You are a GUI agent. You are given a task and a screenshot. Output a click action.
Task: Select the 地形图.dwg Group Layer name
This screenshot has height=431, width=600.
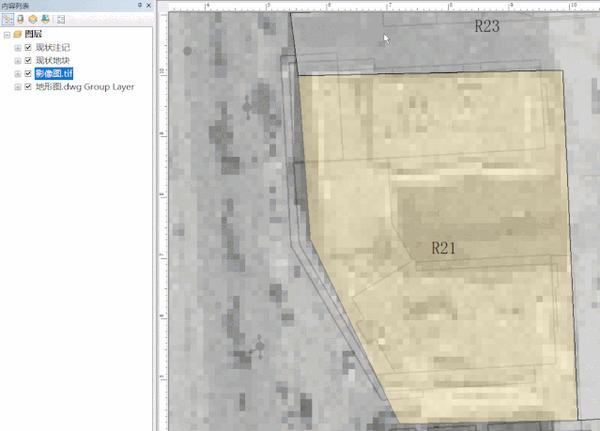point(85,87)
